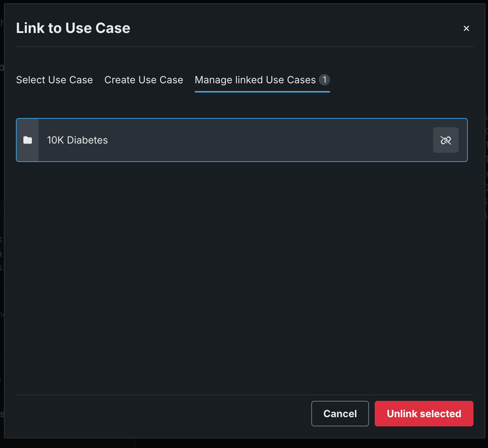Click the Unlink selected button

click(424, 414)
